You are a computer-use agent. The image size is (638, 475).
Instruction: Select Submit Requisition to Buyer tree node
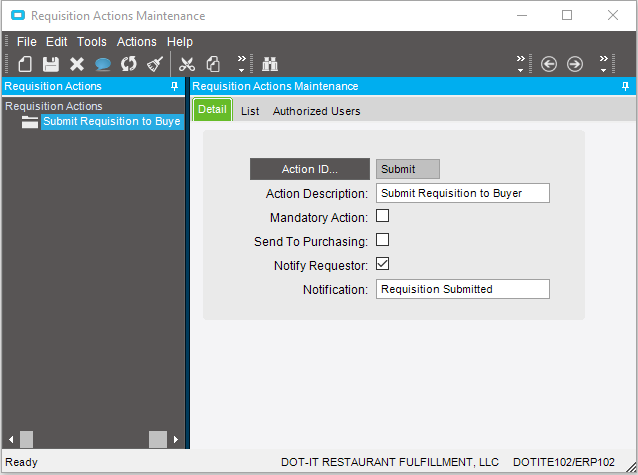tap(112, 121)
